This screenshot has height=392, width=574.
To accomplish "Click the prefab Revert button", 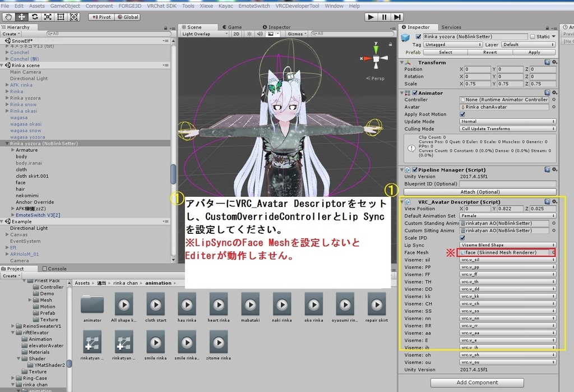I will tap(490, 52).
